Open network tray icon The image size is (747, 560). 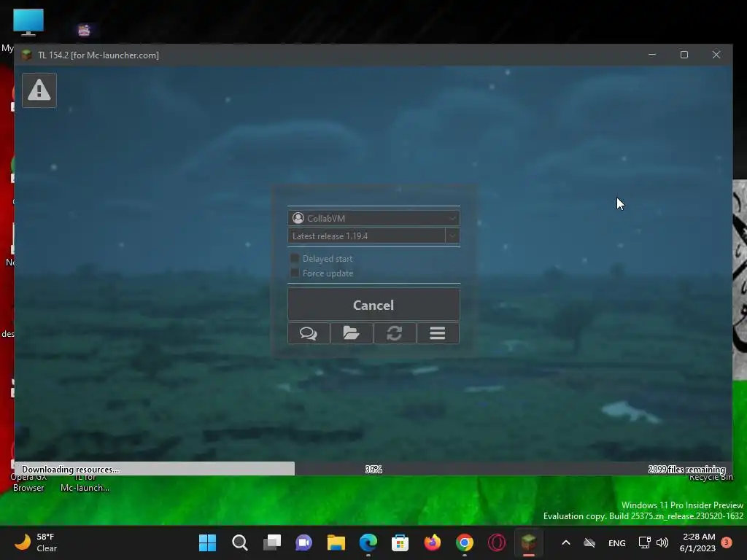click(x=645, y=542)
